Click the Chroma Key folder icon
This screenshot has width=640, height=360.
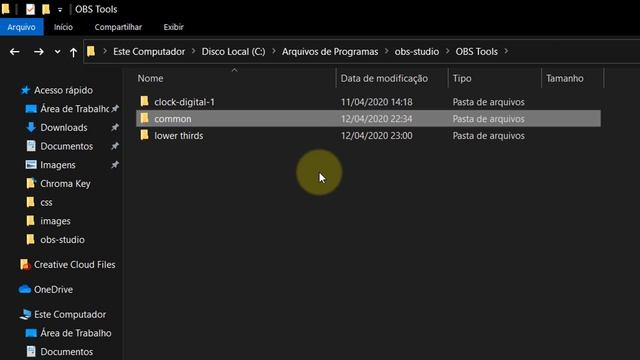coord(31,183)
